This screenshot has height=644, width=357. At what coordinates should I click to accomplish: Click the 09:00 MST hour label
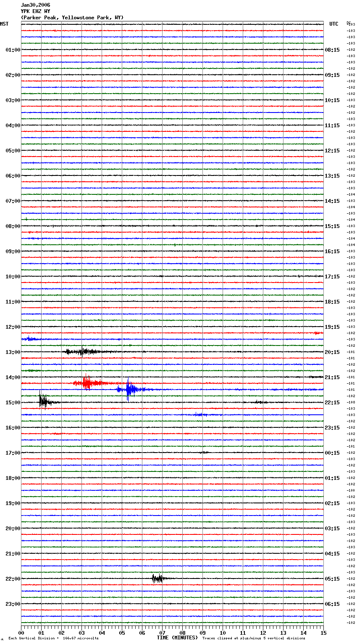click(x=13, y=251)
